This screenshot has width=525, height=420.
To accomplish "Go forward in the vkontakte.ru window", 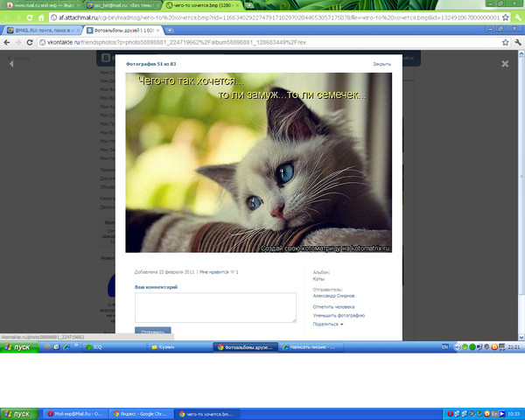I will [18, 43].
